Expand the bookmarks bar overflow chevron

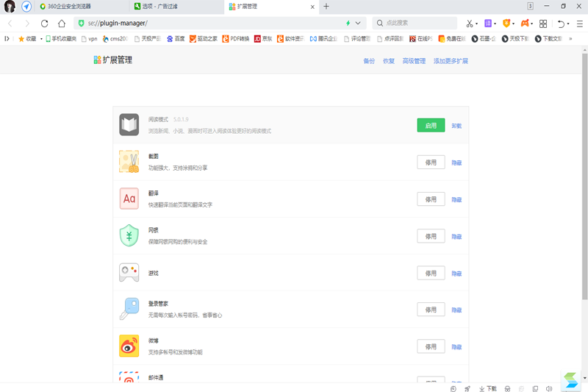(570, 39)
